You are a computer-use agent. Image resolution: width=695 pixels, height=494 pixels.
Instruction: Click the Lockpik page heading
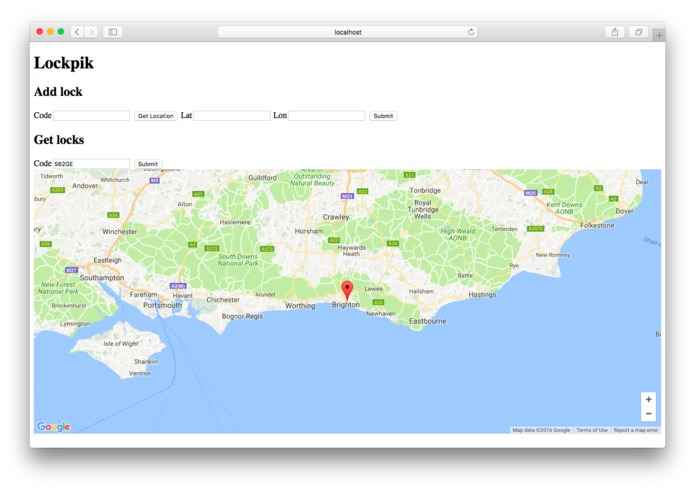63,63
